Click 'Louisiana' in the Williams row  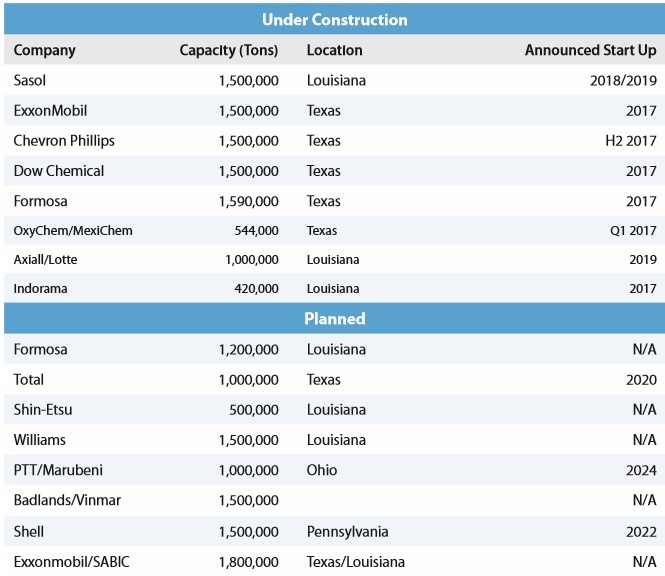click(336, 440)
